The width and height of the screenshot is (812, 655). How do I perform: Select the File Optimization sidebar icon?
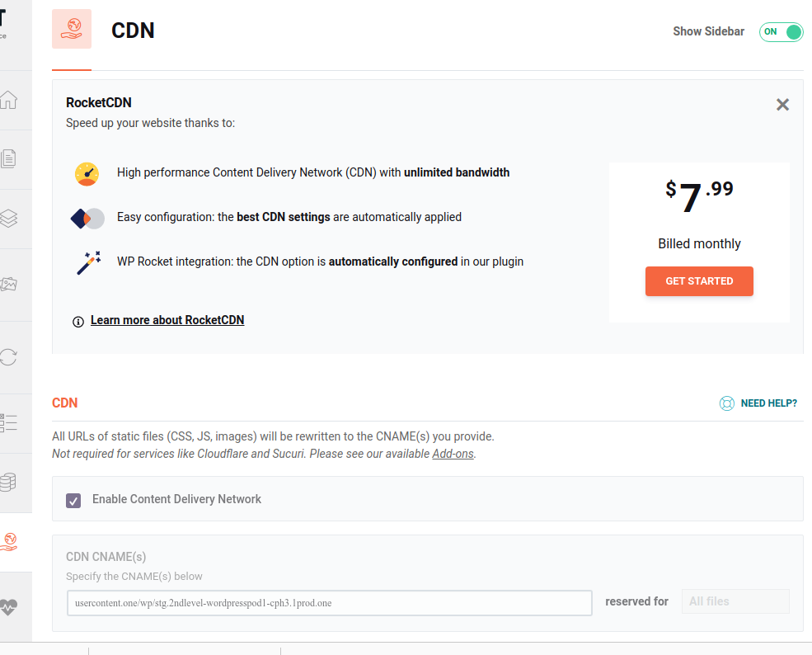(7, 157)
